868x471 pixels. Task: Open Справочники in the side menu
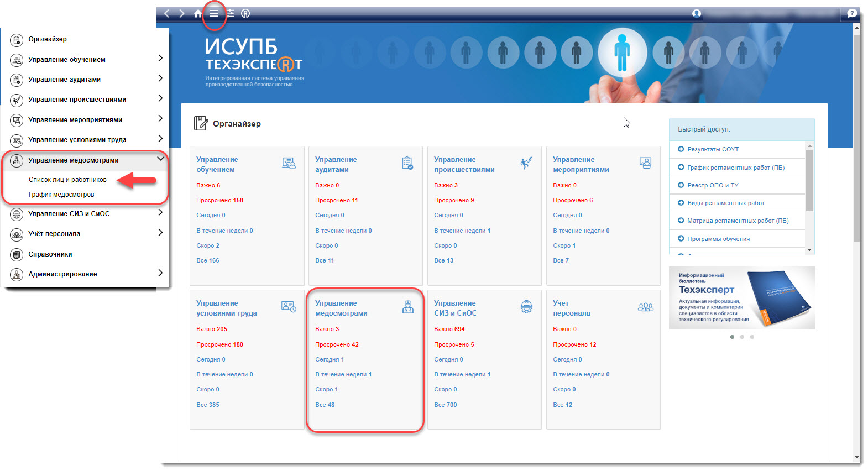50,254
